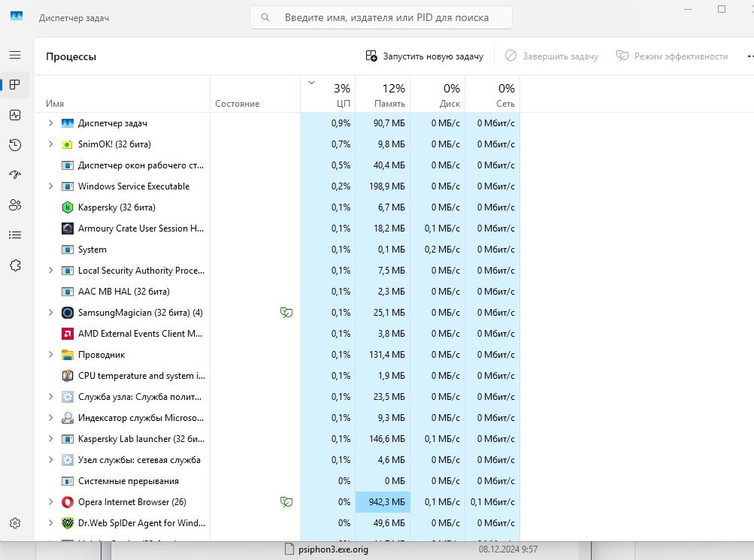The height and width of the screenshot is (560, 754).
Task: Open the Startup apps sidebar icon
Action: click(15, 174)
